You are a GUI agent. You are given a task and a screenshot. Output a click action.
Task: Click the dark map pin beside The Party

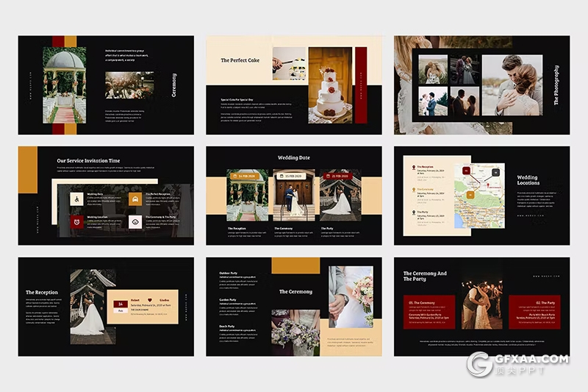click(413, 213)
